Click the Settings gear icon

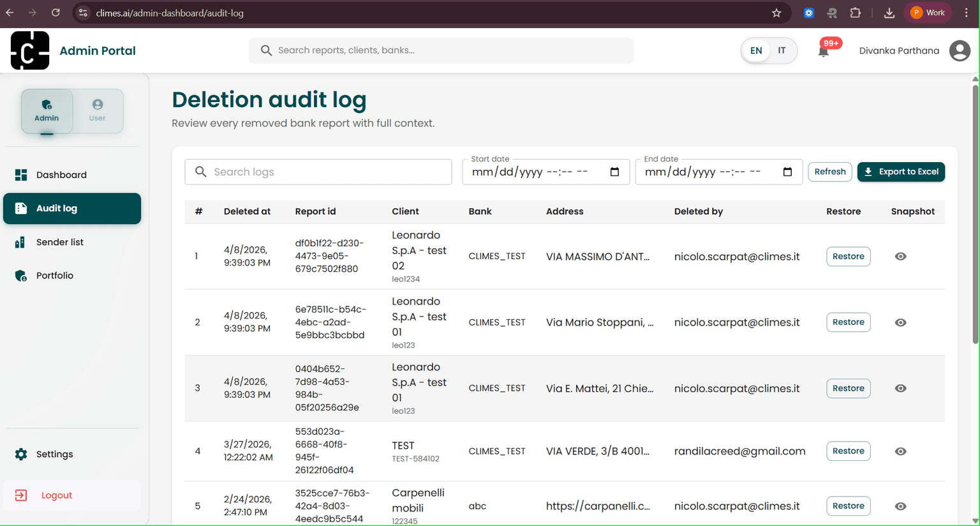coord(21,455)
